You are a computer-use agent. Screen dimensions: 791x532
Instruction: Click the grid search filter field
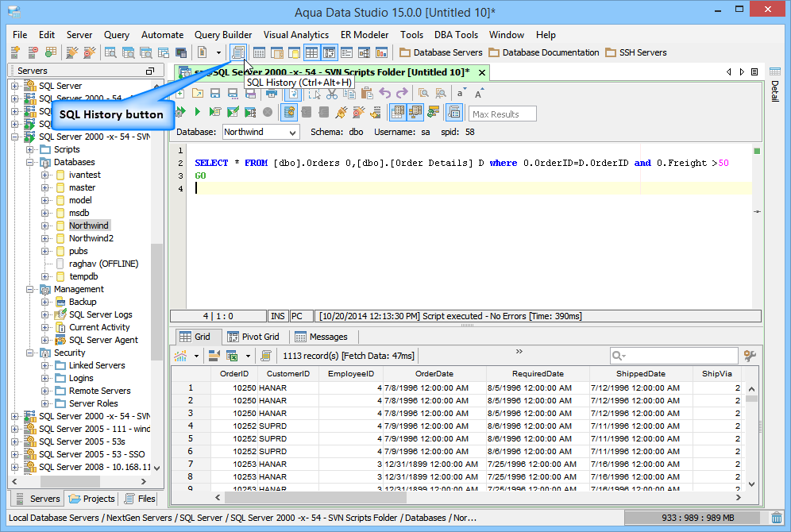coord(673,356)
